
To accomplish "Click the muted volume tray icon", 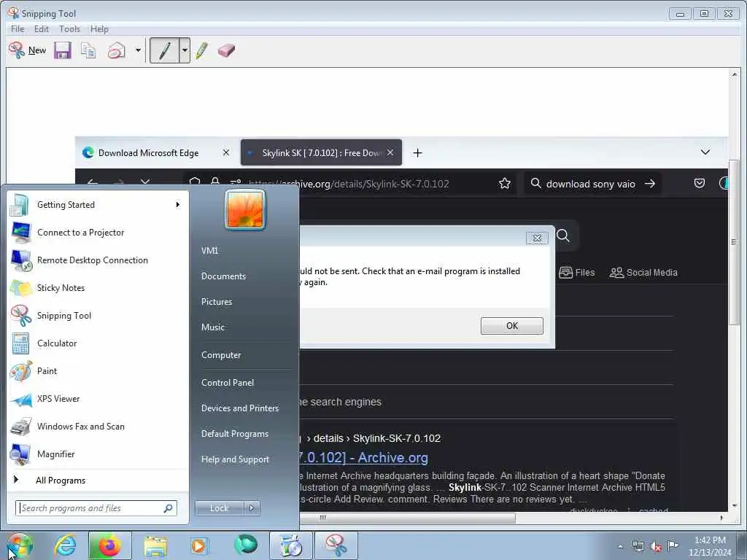I will (656, 546).
